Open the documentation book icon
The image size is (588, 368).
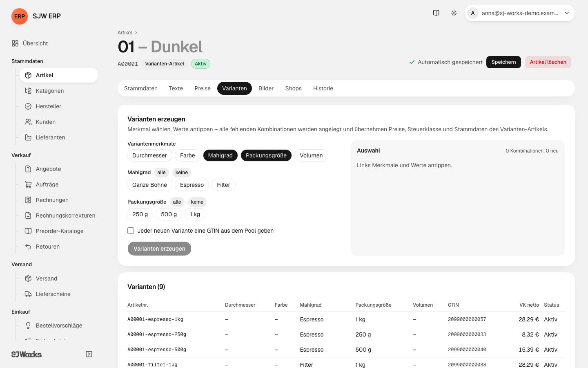(x=436, y=13)
